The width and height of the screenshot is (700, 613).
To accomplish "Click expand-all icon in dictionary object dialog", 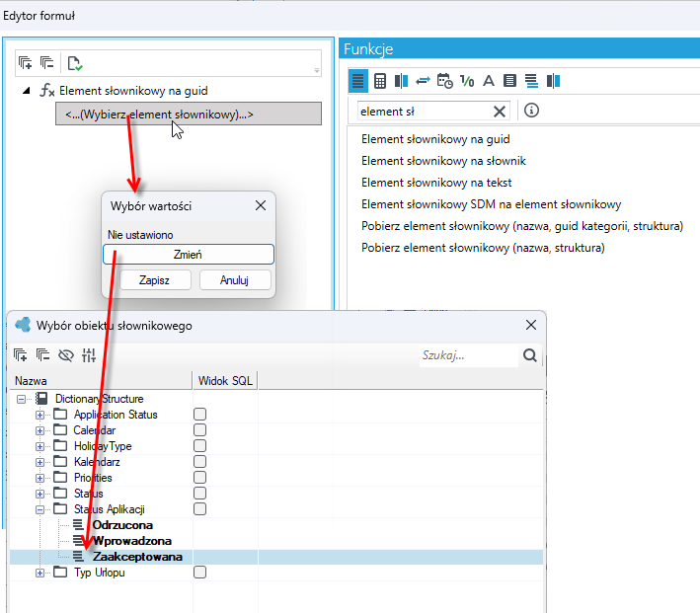I will [21, 355].
